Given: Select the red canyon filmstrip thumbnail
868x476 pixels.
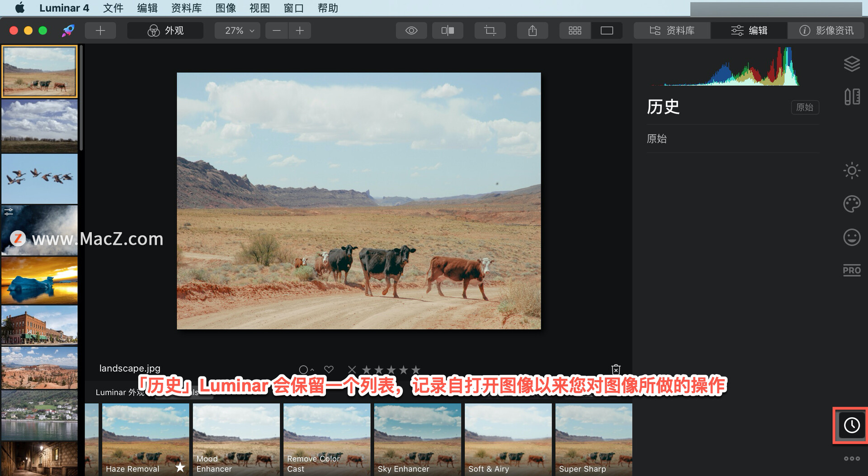Looking at the screenshot, I should (40, 368).
